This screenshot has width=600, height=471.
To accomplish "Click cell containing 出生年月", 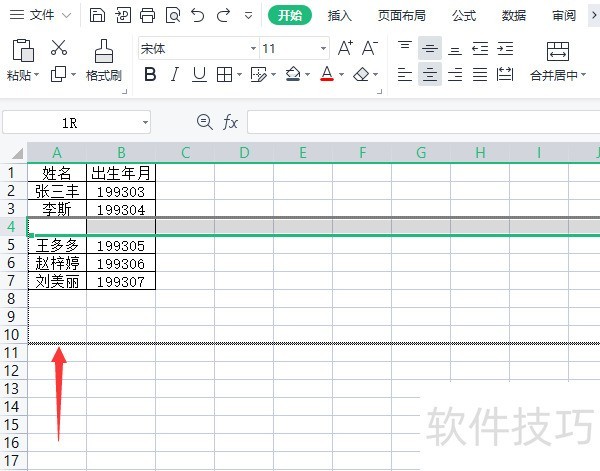I will click(x=121, y=173).
